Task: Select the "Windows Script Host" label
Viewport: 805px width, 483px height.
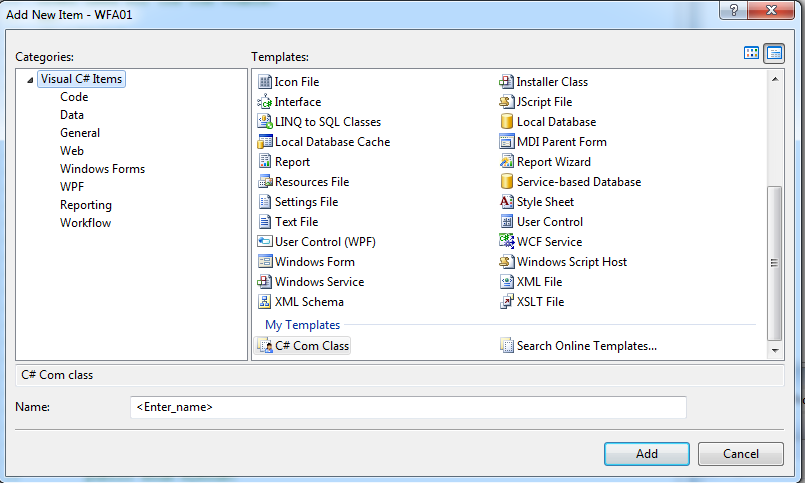Action: pos(572,262)
